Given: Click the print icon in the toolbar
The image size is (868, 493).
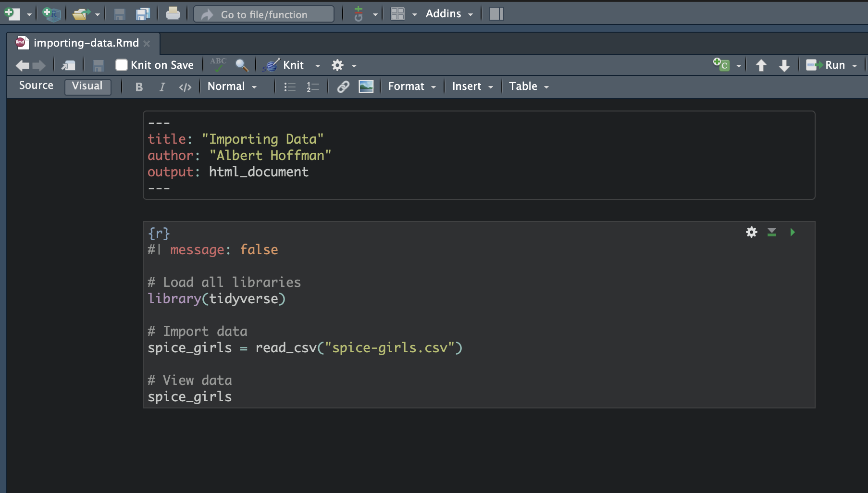Looking at the screenshot, I should [x=173, y=14].
